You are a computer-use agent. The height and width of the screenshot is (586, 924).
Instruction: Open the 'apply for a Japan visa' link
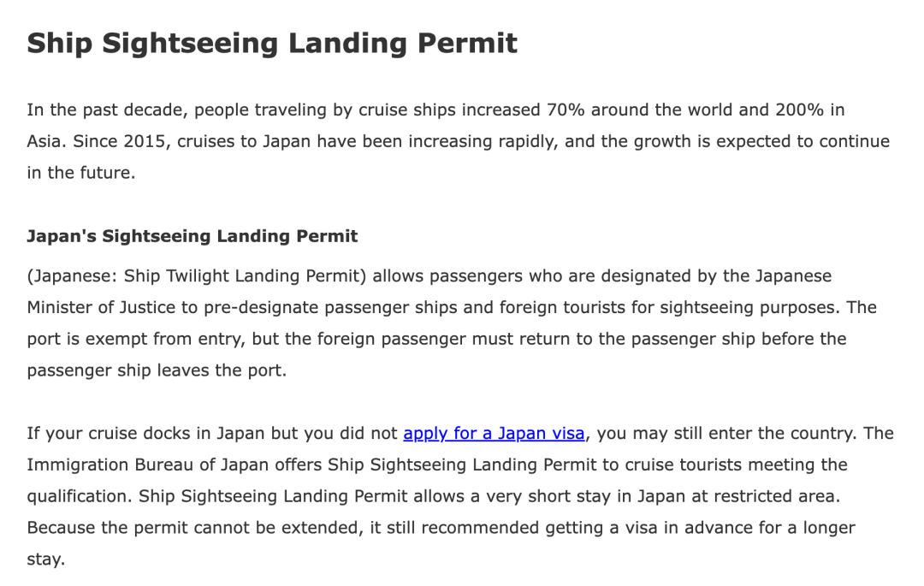point(494,434)
